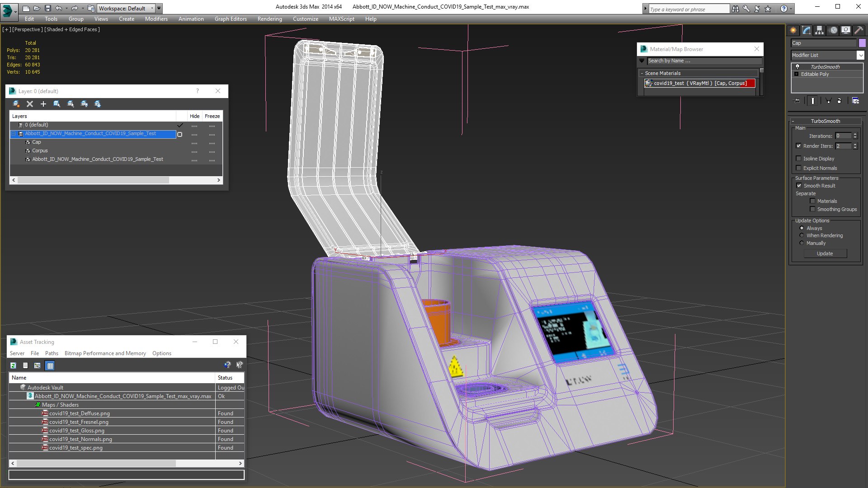Open the Rendering menu
Screen dimensions: 868x488
[269, 19]
